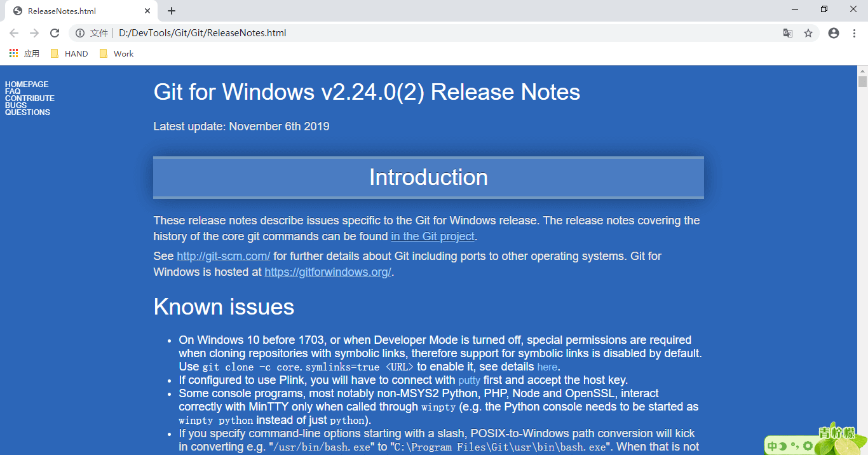Open the user profile avatar icon
Viewport: 868px width, 455px height.
click(834, 33)
